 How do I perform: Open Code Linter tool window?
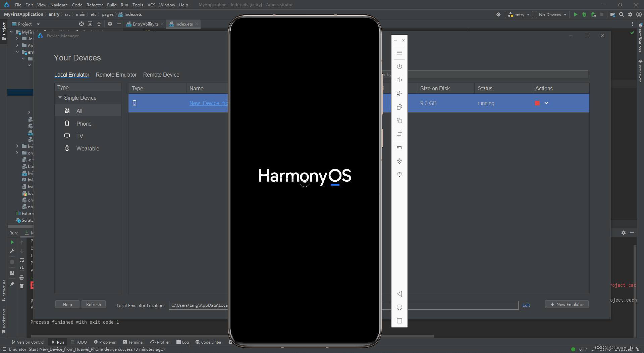click(x=209, y=342)
